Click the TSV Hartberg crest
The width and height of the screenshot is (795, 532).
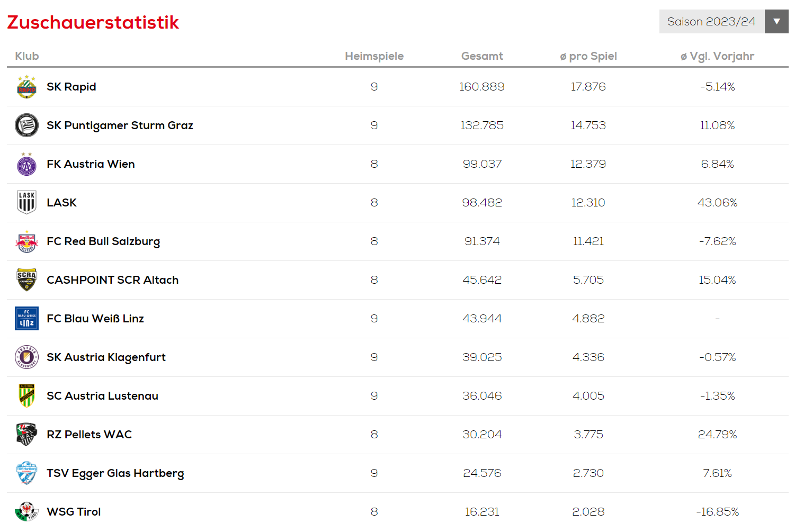[x=26, y=473]
